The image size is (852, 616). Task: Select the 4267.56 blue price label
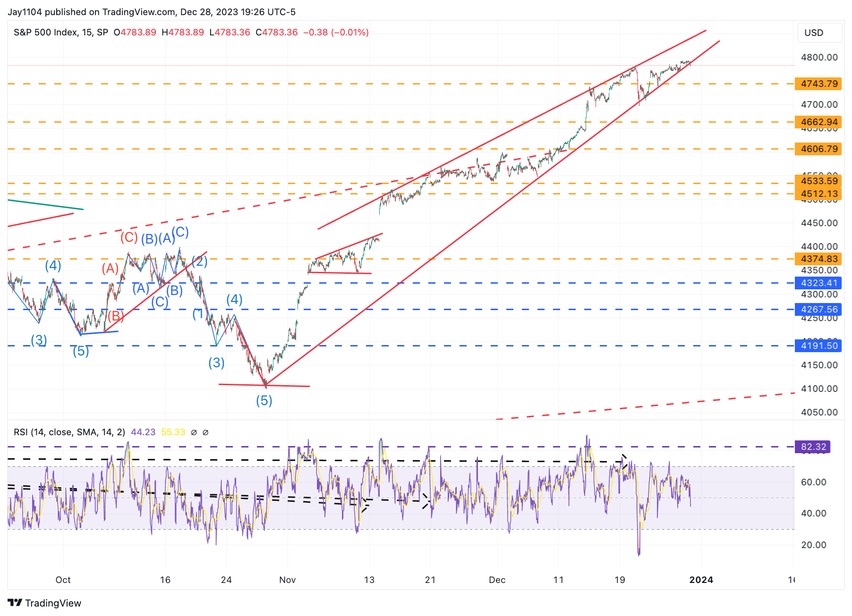click(819, 309)
